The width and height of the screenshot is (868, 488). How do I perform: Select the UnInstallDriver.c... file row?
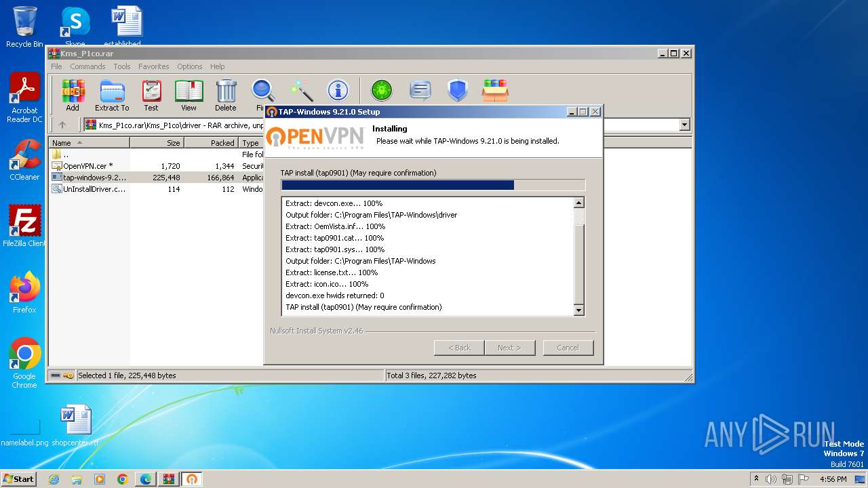coord(156,189)
